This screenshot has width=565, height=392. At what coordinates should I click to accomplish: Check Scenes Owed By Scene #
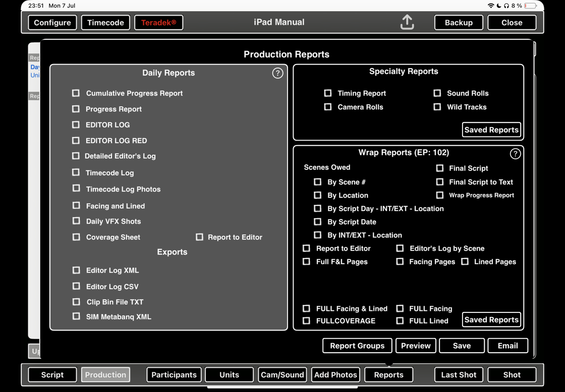tap(317, 182)
